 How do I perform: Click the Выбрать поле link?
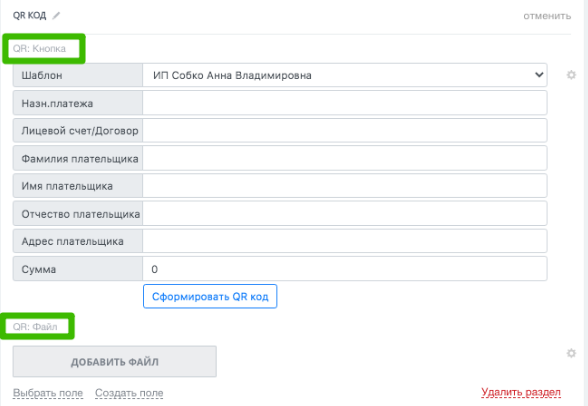(x=48, y=393)
